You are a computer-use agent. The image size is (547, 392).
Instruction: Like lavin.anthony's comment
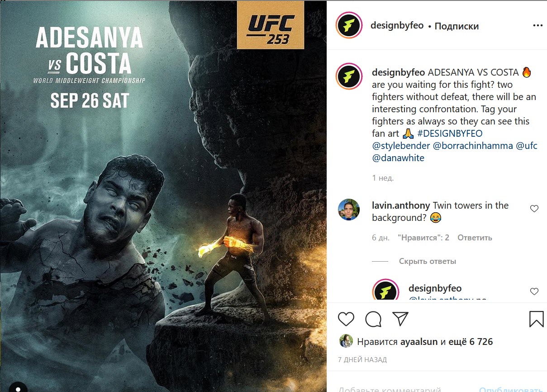pyautogui.click(x=534, y=209)
